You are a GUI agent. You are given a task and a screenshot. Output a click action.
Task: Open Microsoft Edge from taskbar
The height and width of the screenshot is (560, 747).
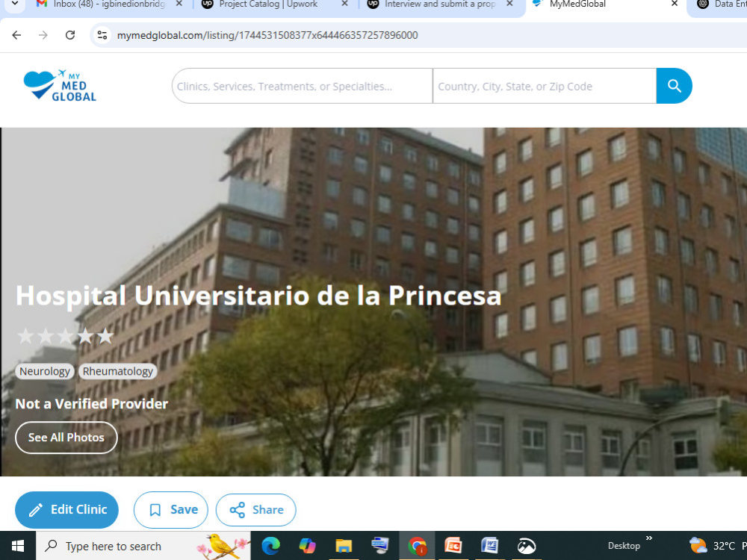coord(270,546)
